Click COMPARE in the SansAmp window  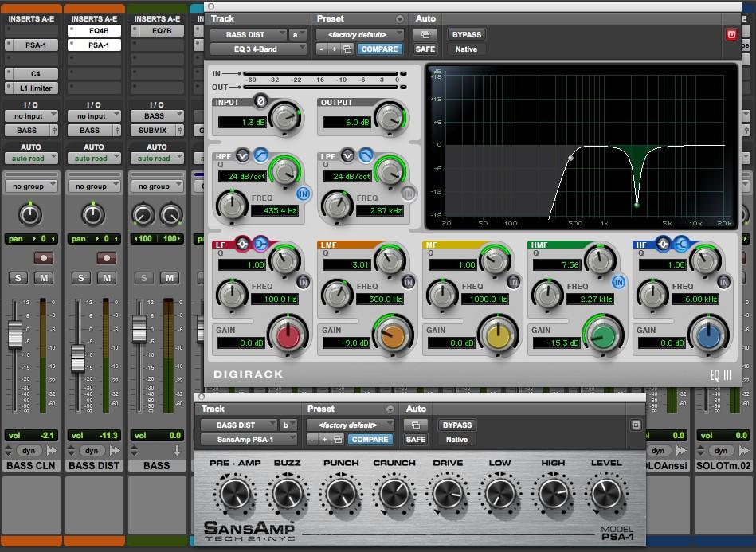(x=370, y=440)
